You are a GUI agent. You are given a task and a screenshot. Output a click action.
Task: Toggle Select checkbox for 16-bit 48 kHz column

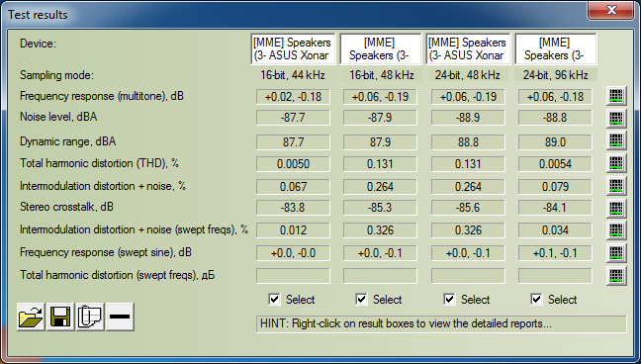(361, 300)
